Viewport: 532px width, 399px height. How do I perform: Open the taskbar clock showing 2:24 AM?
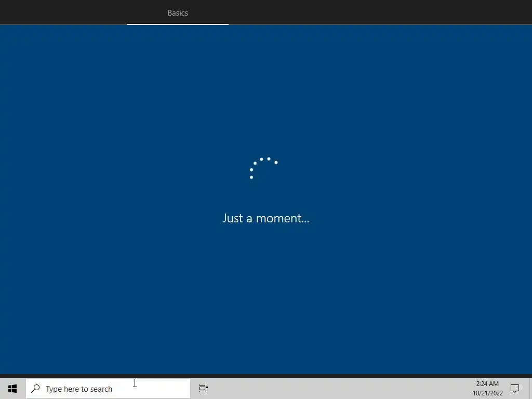487,384
